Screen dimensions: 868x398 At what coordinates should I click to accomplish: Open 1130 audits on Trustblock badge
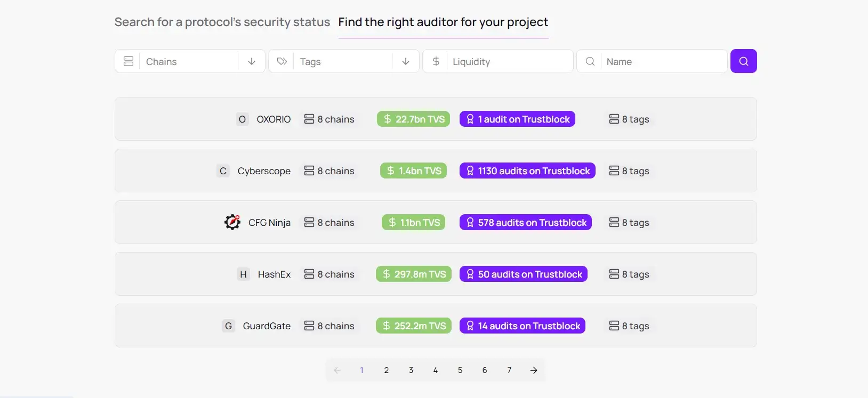[527, 171]
